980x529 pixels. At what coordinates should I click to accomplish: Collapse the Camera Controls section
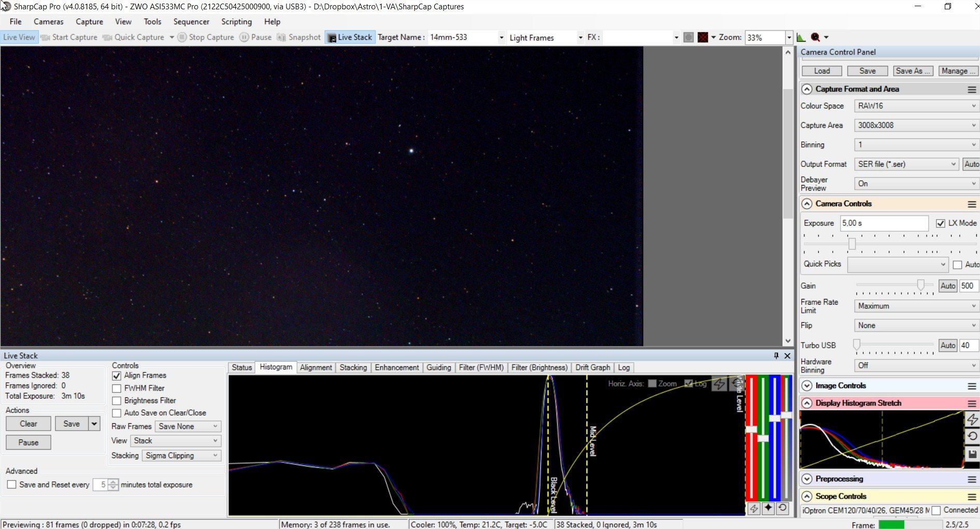[x=807, y=204]
